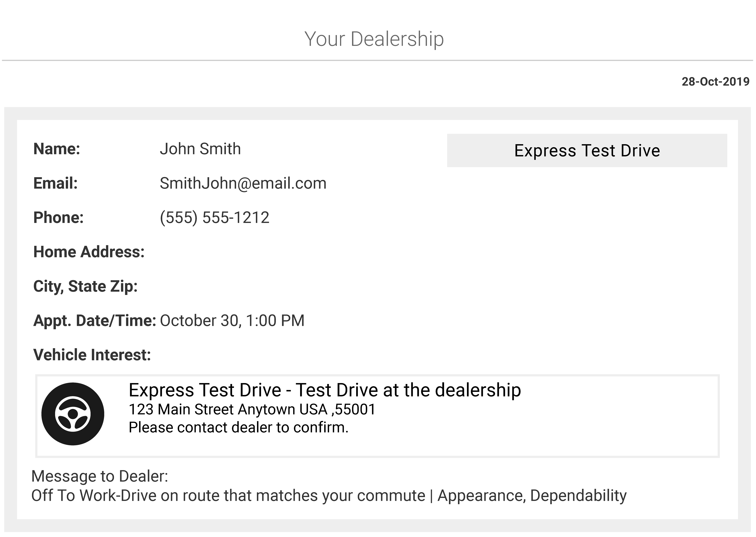Screen dimensions: 756x537
Task: Click the Message to Dealer heading
Action: (100, 476)
